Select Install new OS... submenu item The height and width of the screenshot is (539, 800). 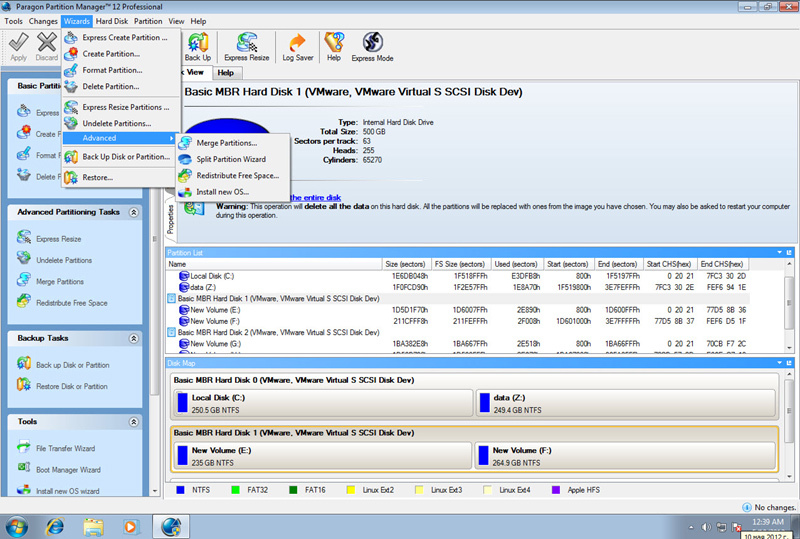click(233, 192)
